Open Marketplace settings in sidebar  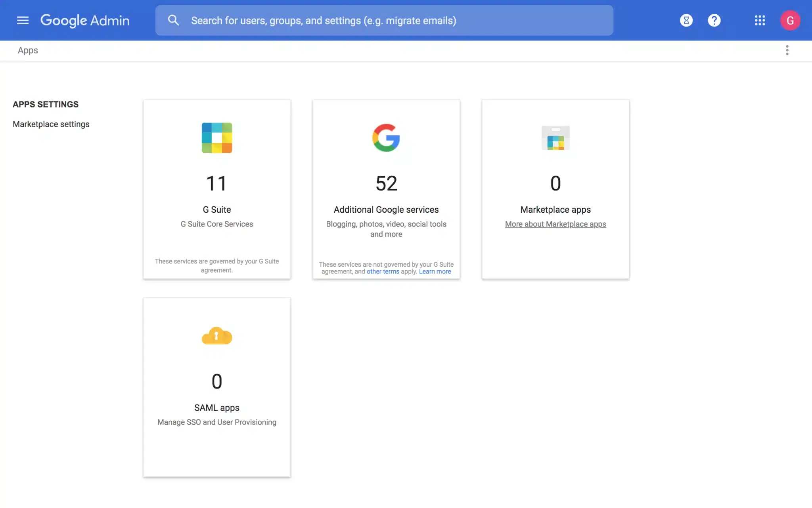pos(51,124)
